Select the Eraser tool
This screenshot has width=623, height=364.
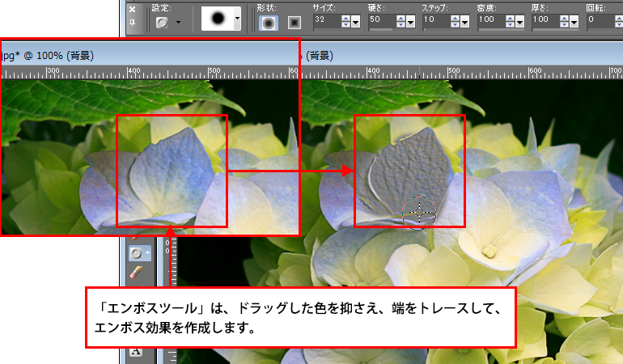[136, 273]
